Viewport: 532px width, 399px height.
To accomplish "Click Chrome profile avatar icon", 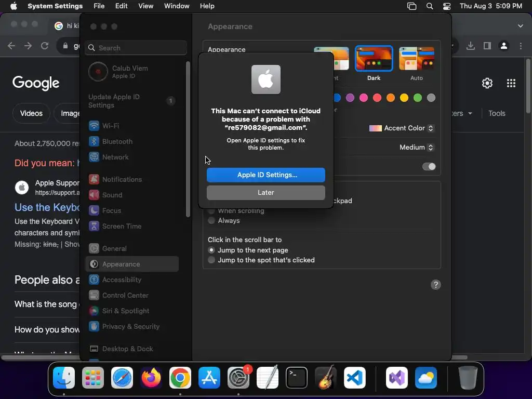I will tap(504, 46).
